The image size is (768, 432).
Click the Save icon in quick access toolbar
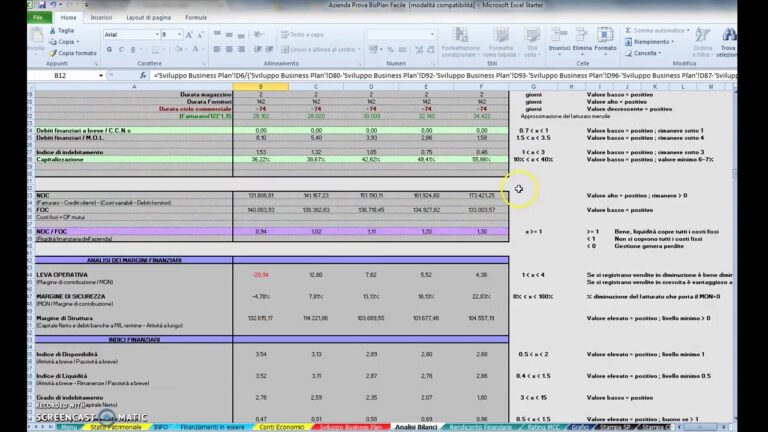(x=42, y=5)
